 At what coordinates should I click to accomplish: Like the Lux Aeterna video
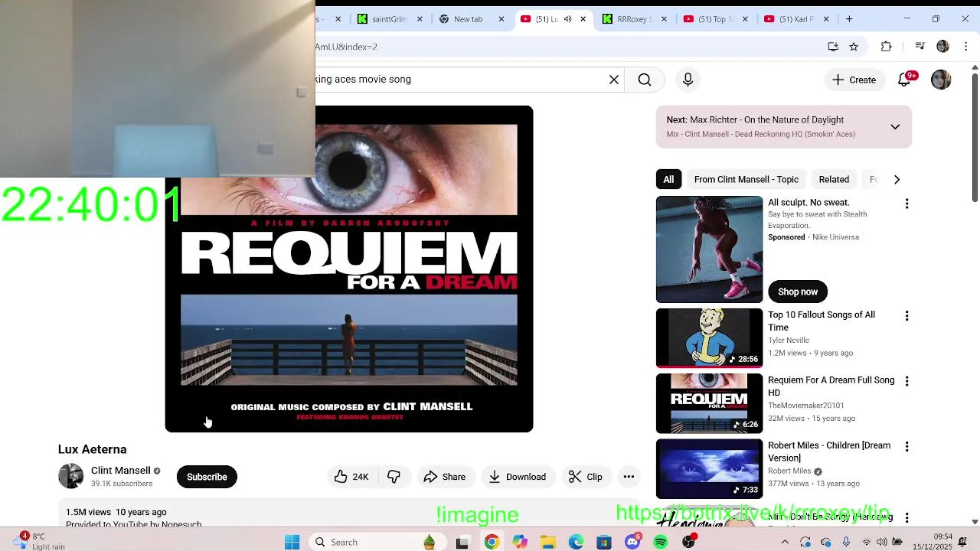tap(351, 477)
